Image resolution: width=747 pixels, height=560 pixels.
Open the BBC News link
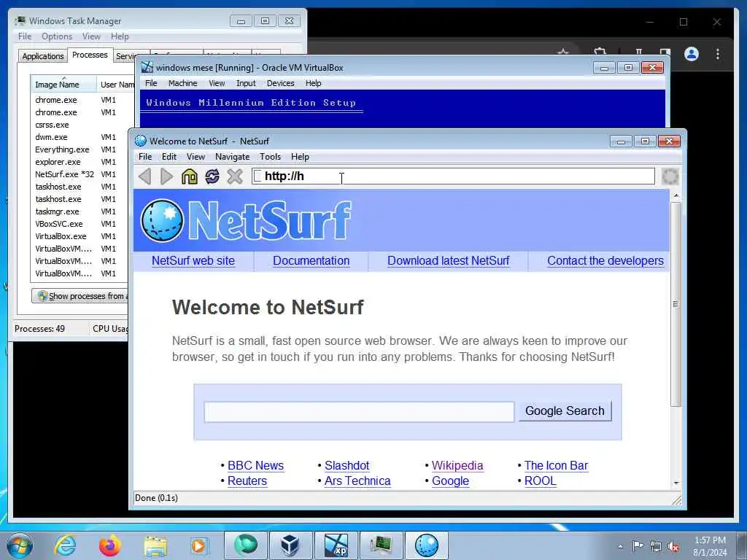255,465
